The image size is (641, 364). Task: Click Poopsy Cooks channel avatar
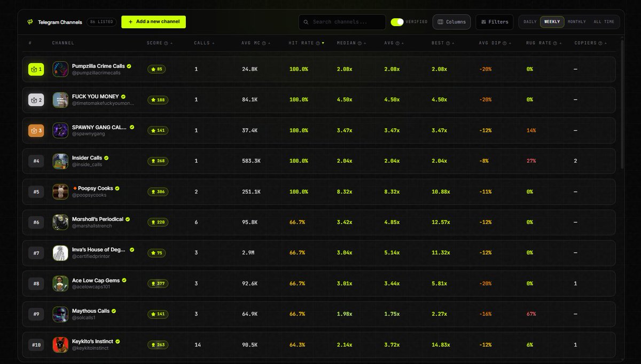click(60, 192)
